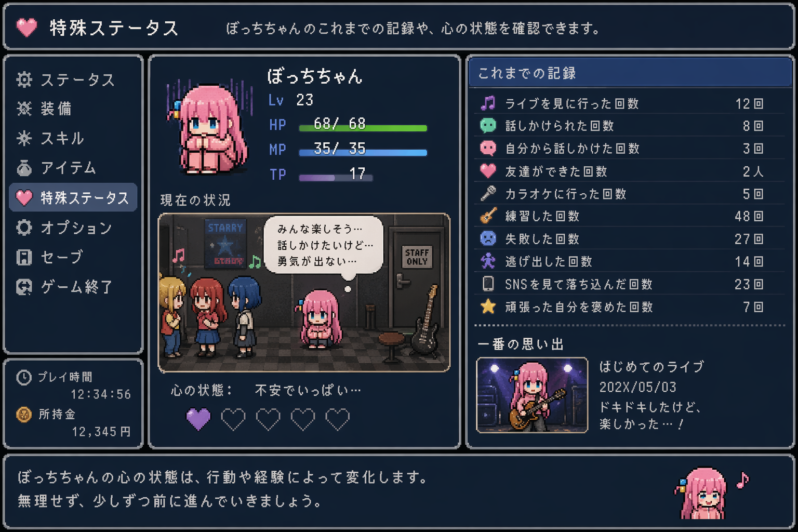Click the music note icon beside ライブを見に行った回数

pos(488,103)
